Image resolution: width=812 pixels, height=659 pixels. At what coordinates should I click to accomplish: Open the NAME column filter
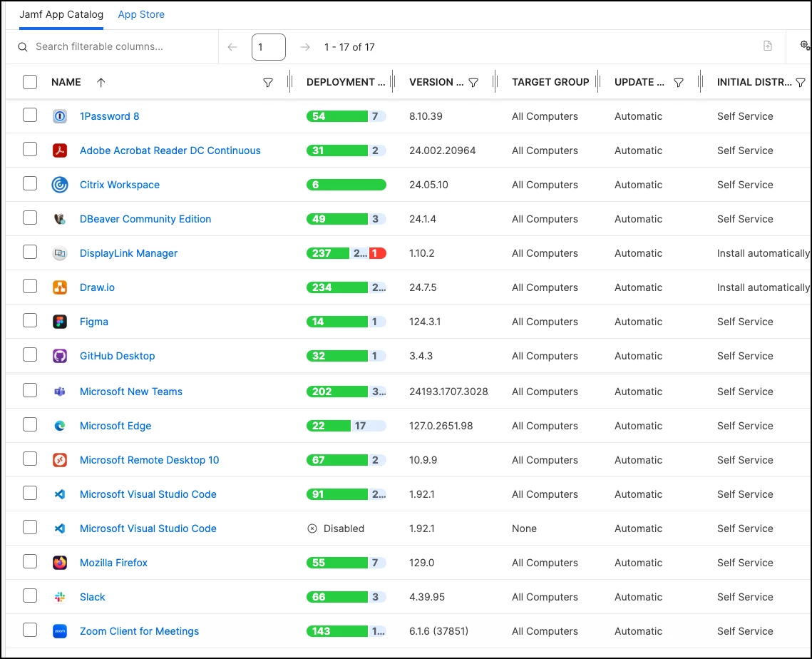[268, 83]
